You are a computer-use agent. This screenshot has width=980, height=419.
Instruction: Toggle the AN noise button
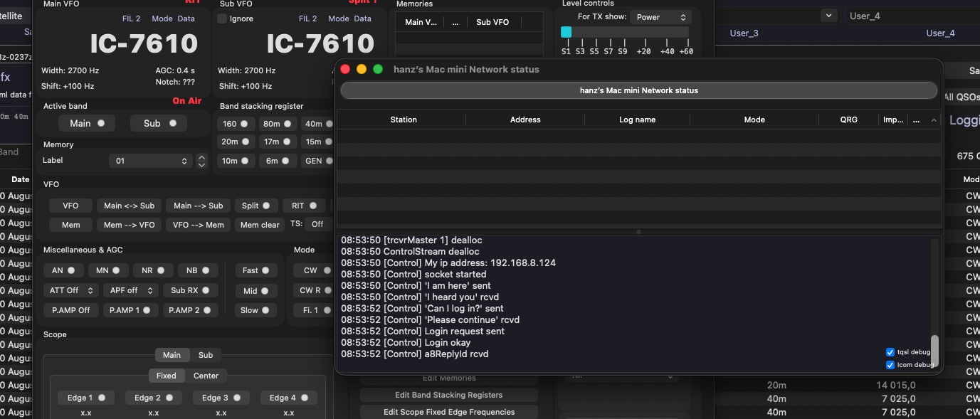(63, 270)
